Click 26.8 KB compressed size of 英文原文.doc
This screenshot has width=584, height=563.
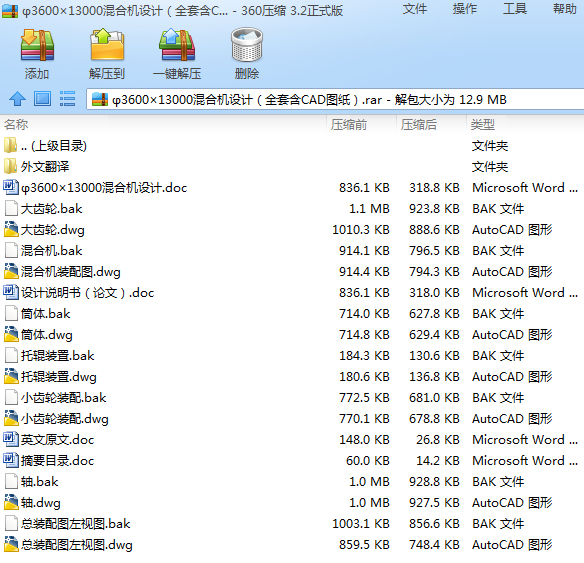coord(438,440)
